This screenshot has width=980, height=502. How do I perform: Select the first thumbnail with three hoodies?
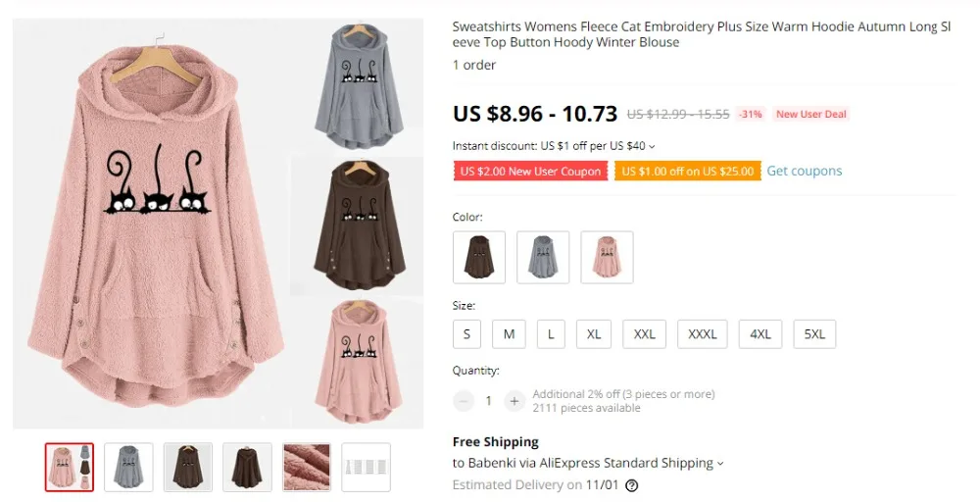pos(70,467)
